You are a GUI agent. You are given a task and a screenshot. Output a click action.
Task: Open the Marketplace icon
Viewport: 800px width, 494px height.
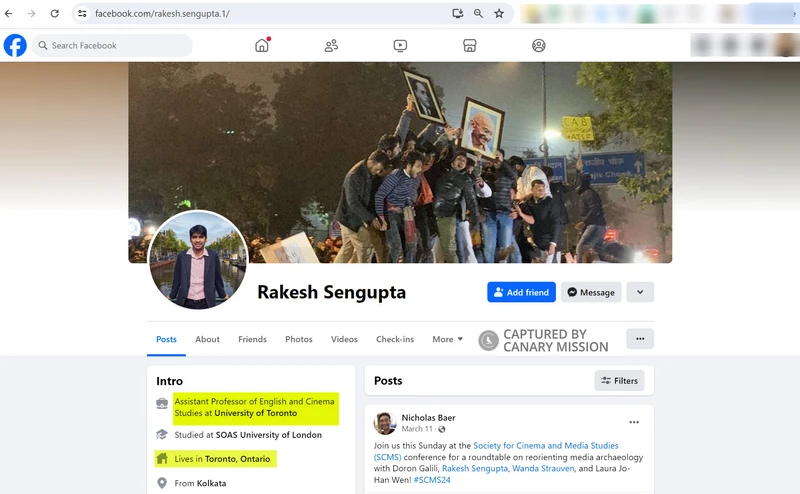470,45
